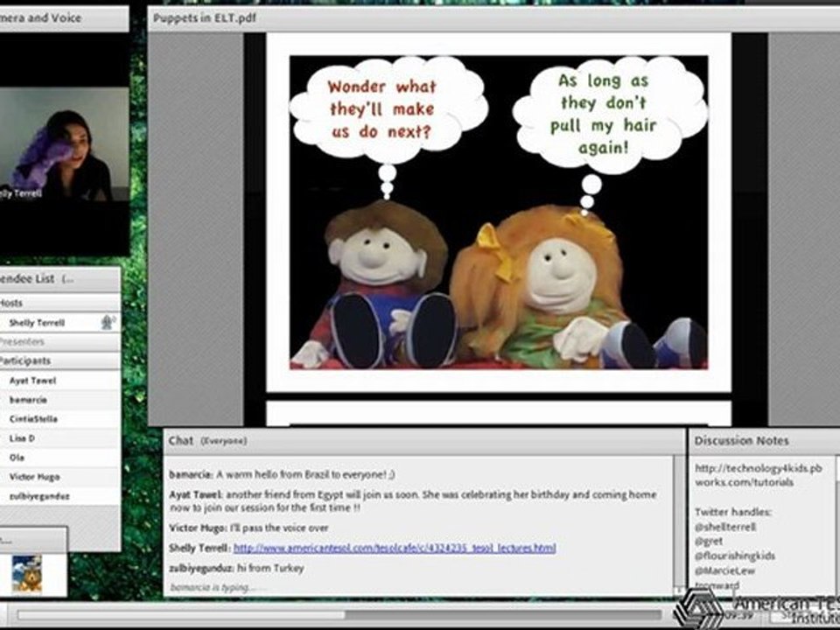Click the @shellterrell handle in Discussion Notes

click(724, 527)
